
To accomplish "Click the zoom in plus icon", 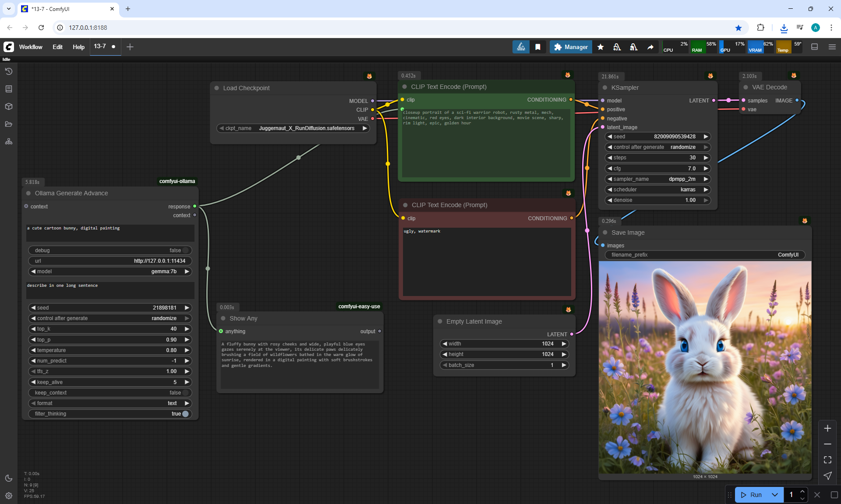I will 827,428.
